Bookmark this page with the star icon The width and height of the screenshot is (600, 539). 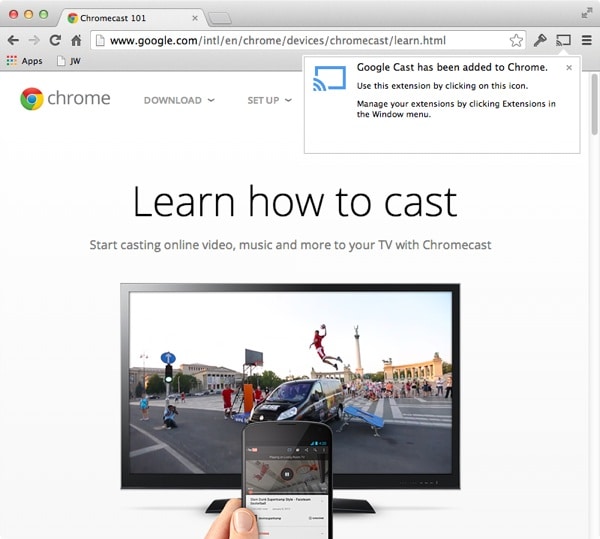click(x=516, y=40)
